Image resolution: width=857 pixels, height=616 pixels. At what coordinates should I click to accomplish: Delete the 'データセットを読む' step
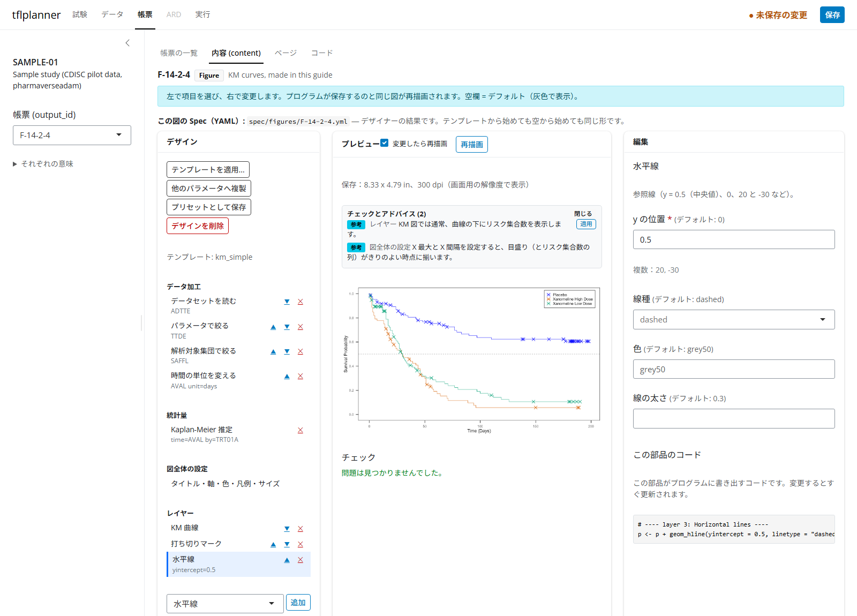tap(300, 302)
